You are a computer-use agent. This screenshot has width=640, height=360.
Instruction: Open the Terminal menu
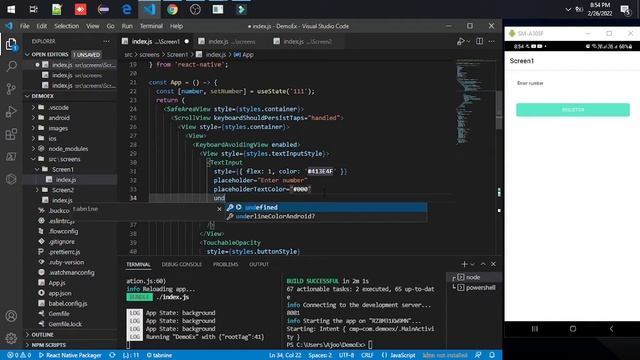click(151, 26)
